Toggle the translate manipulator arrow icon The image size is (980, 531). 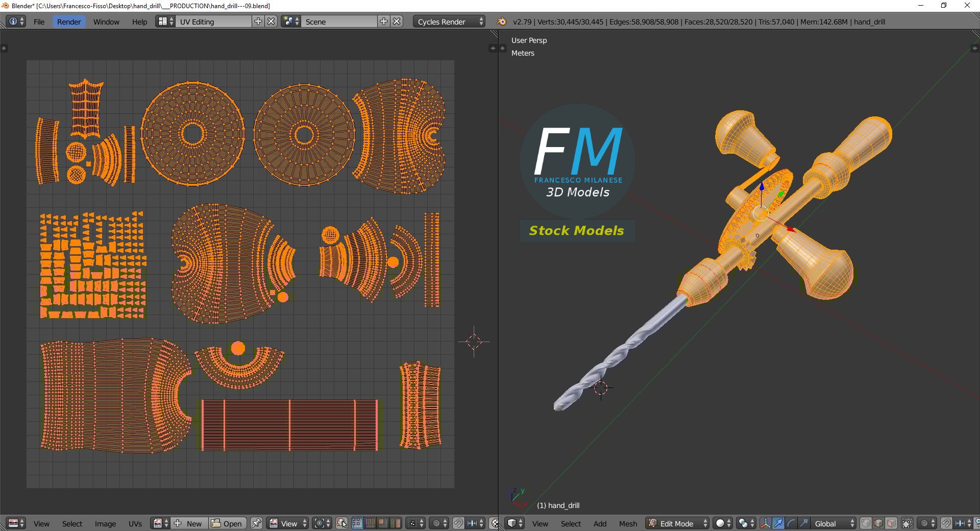pos(778,523)
